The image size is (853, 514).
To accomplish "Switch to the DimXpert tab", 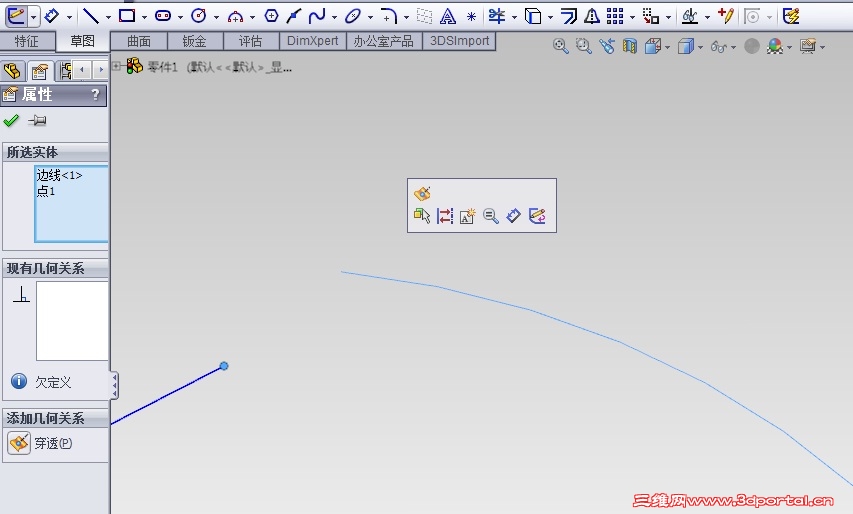I will click(x=313, y=41).
